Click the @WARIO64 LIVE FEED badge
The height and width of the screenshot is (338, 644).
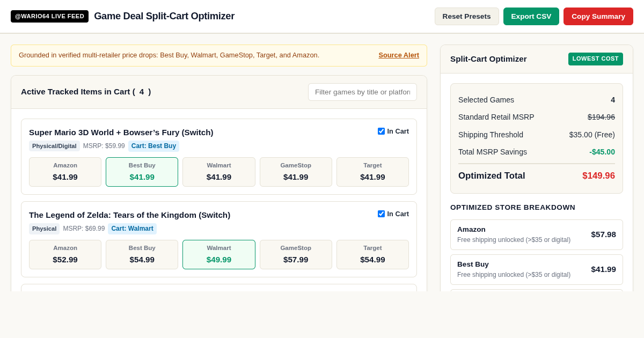tap(49, 16)
